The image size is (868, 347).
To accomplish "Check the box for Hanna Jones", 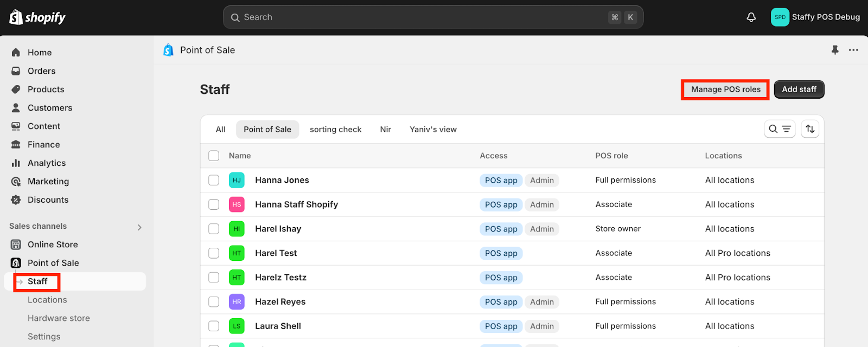I will click(x=214, y=180).
